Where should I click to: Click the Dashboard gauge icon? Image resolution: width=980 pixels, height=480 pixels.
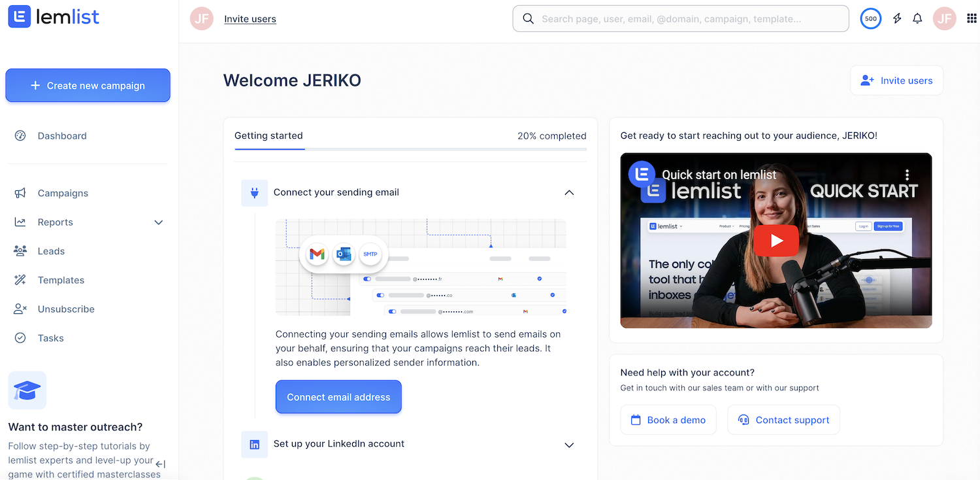pos(20,136)
